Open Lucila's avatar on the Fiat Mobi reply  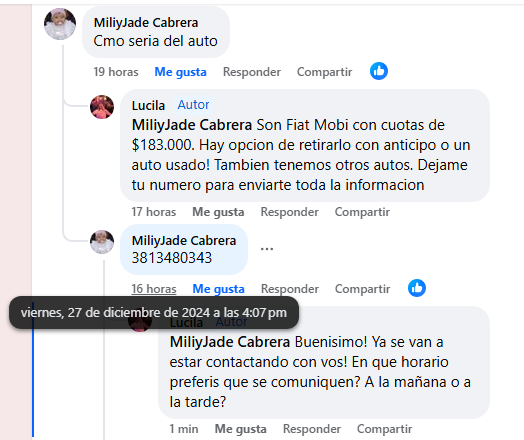[x=102, y=107]
